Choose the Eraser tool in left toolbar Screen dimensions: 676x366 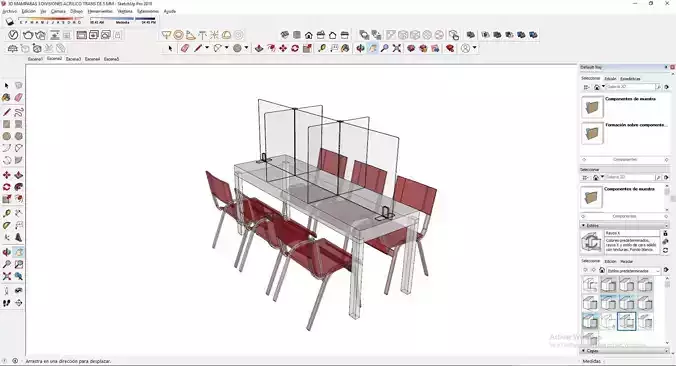[19, 98]
